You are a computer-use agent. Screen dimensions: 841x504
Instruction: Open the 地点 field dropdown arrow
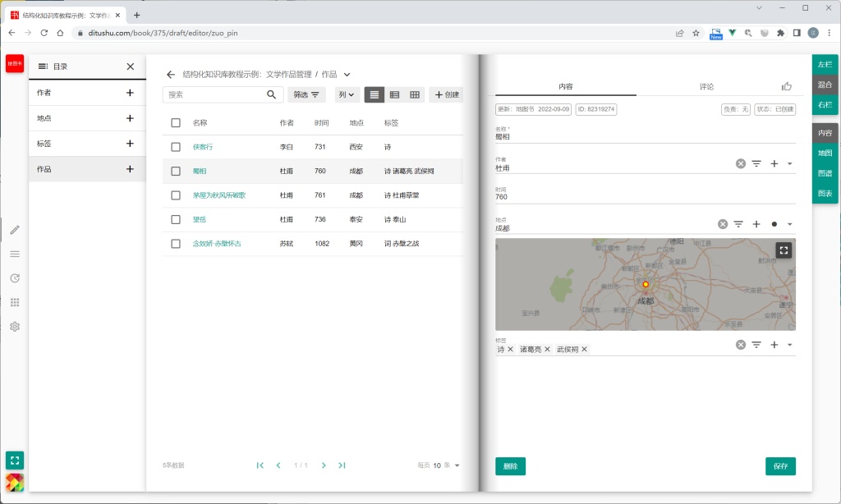point(789,224)
